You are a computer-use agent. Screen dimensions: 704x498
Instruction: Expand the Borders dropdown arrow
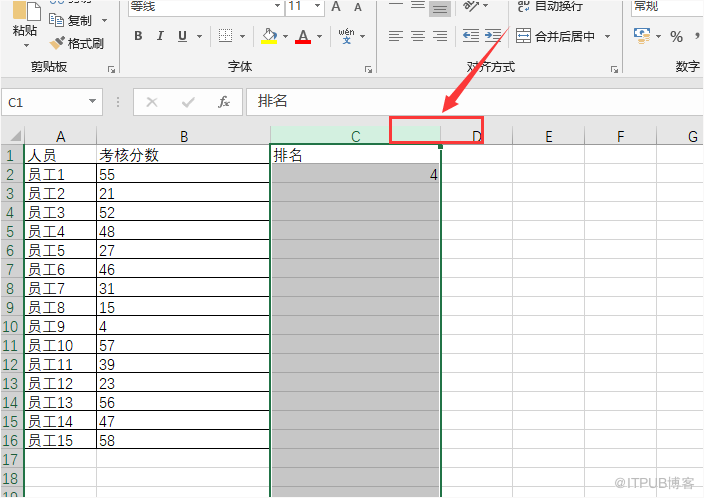pos(242,36)
